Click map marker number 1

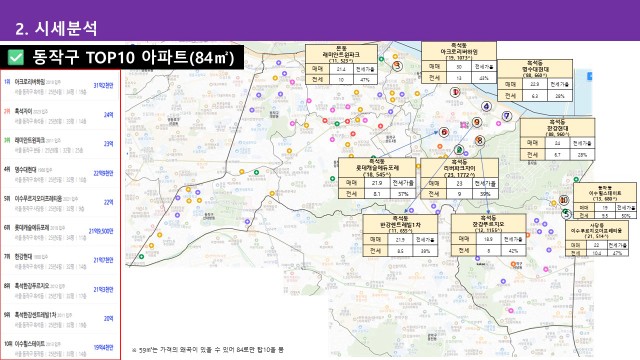(455, 92)
